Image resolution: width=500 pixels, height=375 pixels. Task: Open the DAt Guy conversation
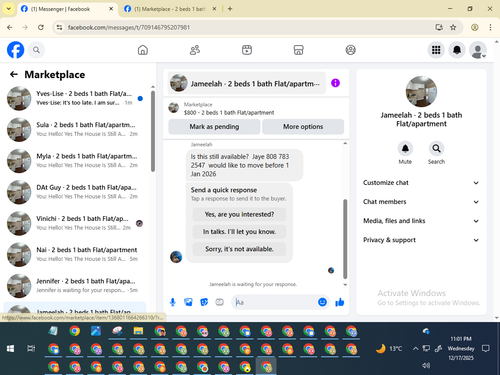click(75, 192)
